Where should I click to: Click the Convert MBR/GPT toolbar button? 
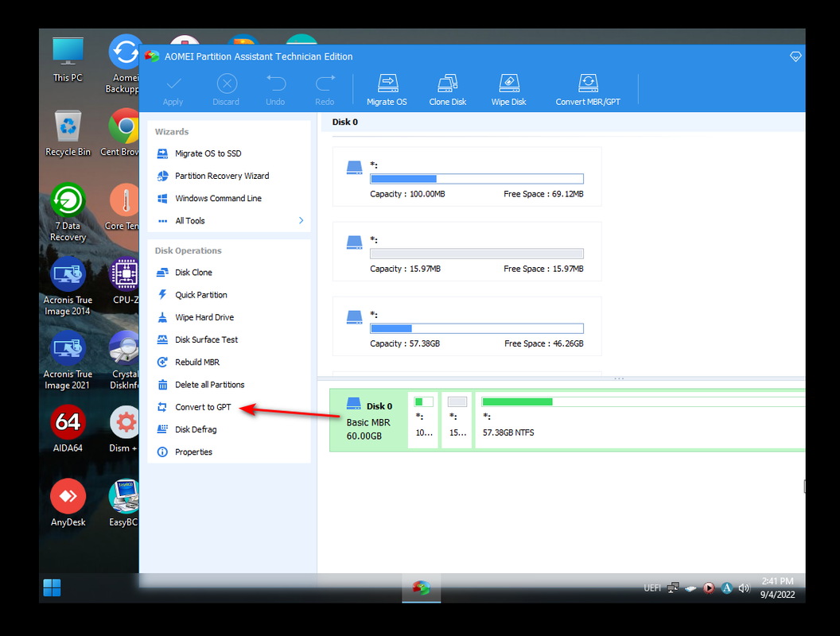pos(588,89)
